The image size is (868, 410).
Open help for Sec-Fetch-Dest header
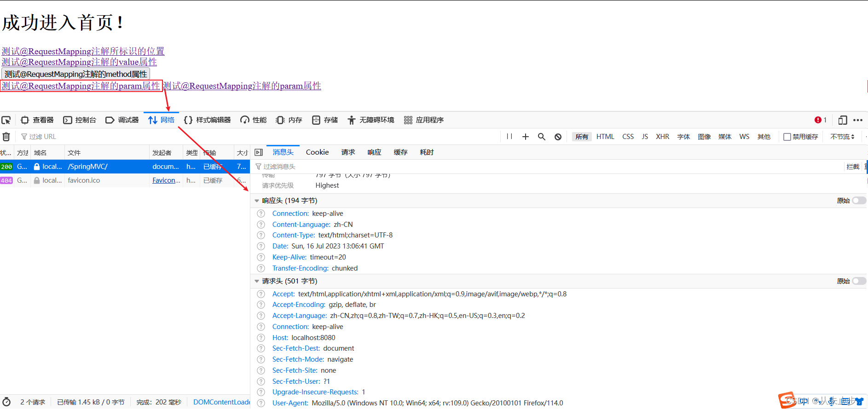[261, 348]
